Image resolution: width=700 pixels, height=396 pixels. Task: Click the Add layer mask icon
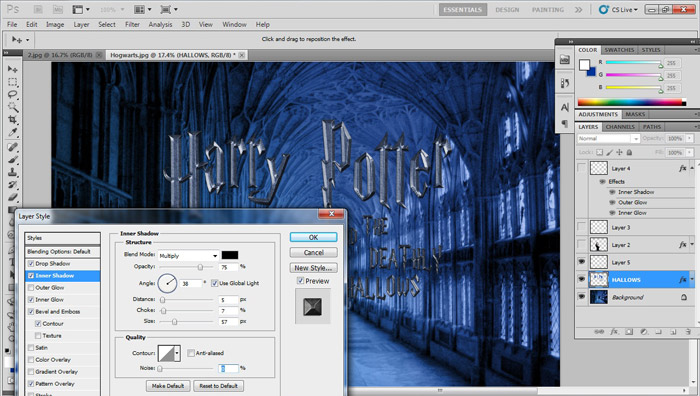point(629,332)
